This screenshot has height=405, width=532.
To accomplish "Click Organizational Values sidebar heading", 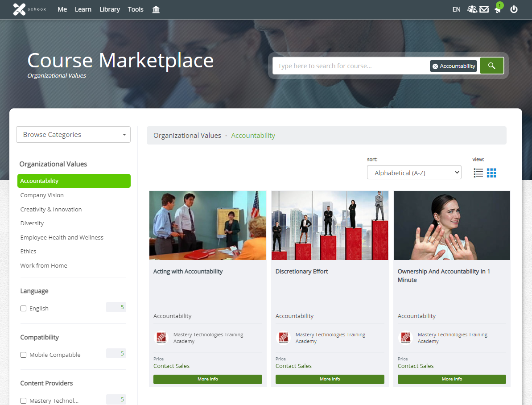I will [x=53, y=164].
